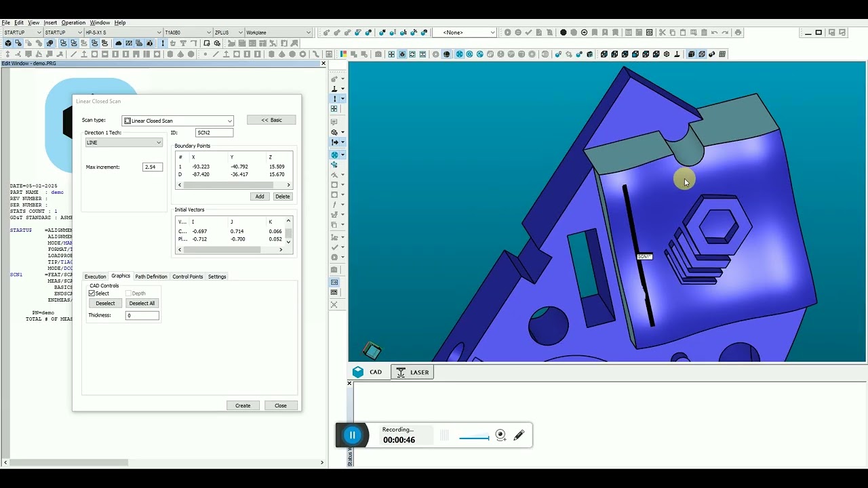The width and height of the screenshot is (868, 488).
Task: Click the Boundary Points horizontal scrollbar
Action: coord(233,185)
